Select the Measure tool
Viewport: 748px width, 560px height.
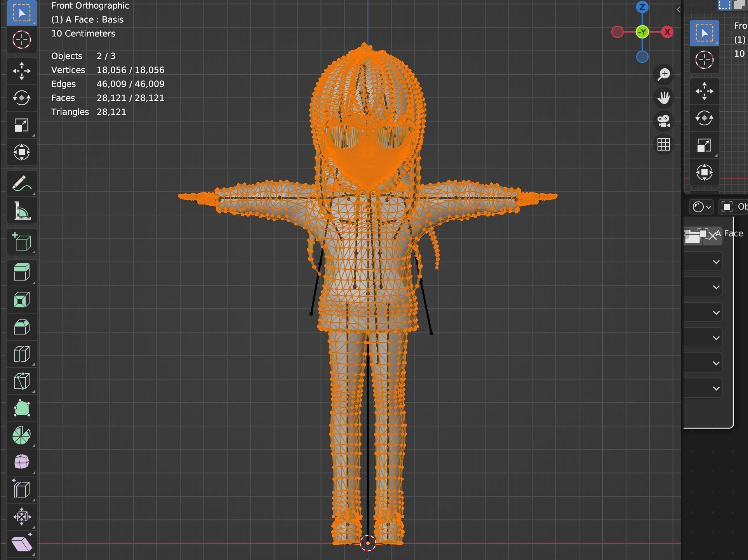pos(21,210)
